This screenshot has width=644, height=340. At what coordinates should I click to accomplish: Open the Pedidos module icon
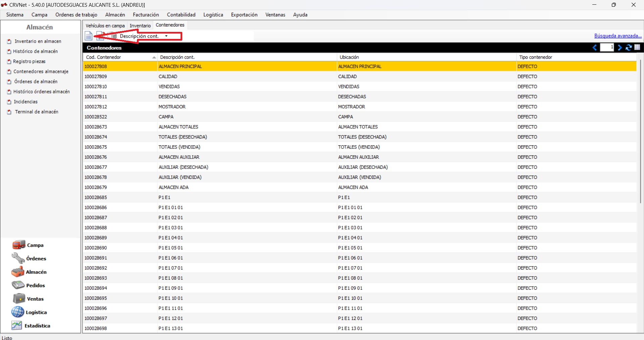(18, 285)
